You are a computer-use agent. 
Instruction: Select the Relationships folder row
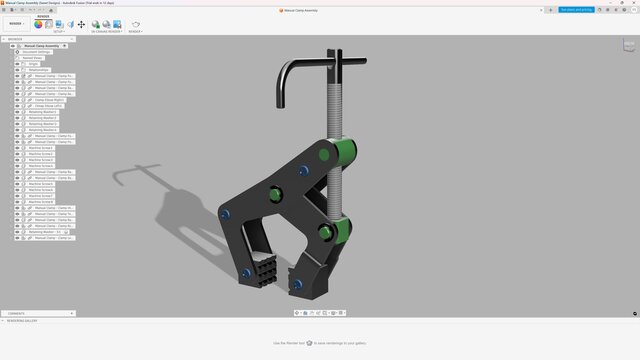click(x=39, y=70)
